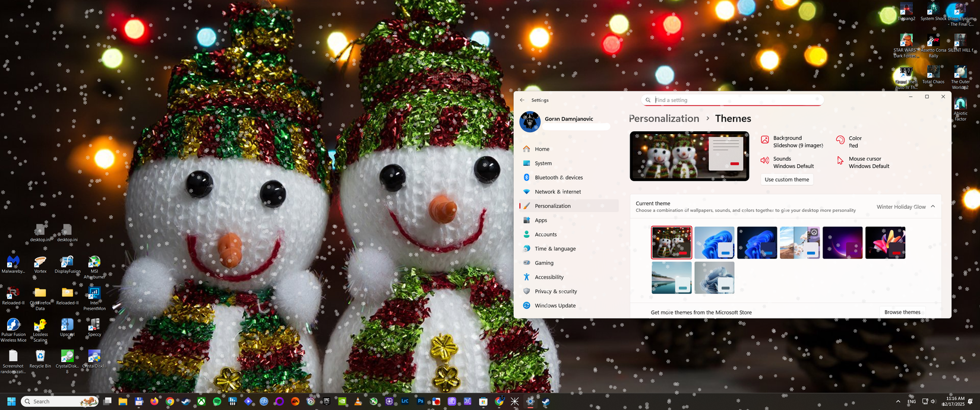Select the gray flow theme thumbnail
This screenshot has width=980, height=410.
tap(715, 278)
